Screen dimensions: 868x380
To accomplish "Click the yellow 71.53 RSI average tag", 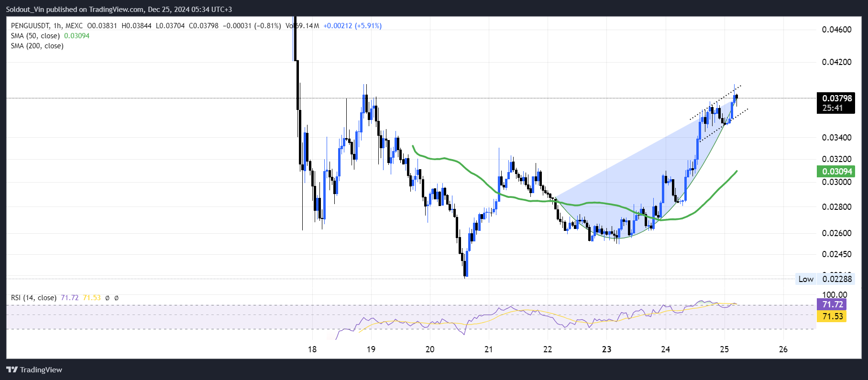I will [x=832, y=316].
